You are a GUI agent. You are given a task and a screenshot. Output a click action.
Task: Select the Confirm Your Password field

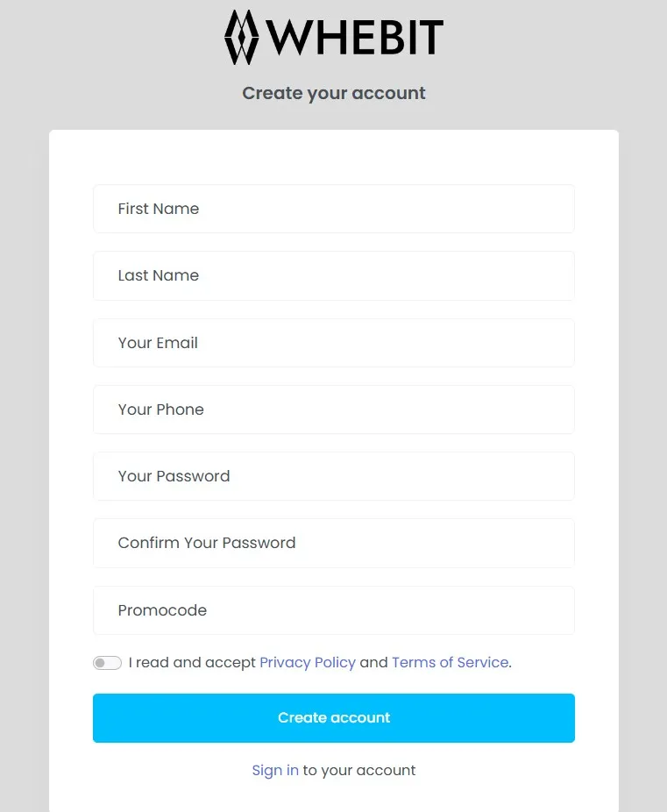click(334, 543)
